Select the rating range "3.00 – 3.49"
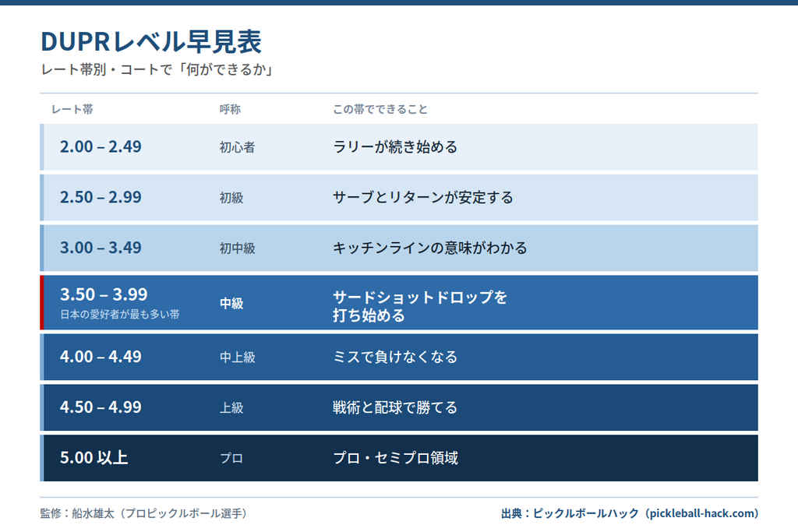Image resolution: width=798 pixels, height=532 pixels. pos(101,247)
